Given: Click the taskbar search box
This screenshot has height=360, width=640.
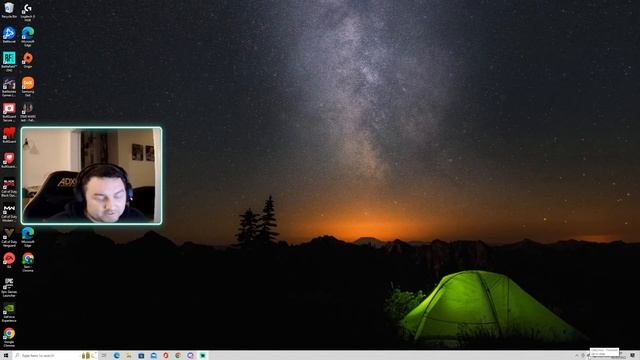Looking at the screenshot, I should point(55,356).
